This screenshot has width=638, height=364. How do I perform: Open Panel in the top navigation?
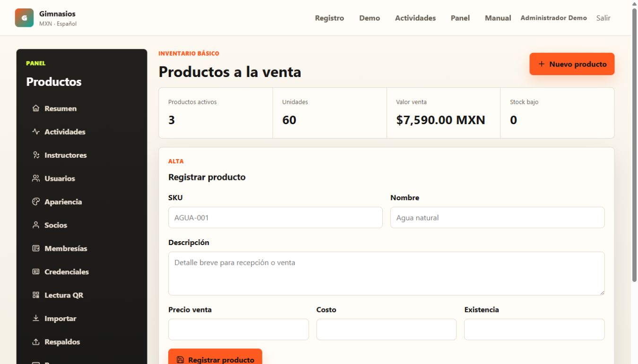pyautogui.click(x=460, y=18)
